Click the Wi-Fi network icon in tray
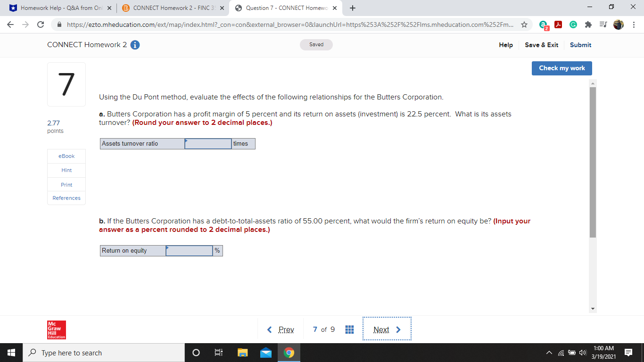 561,353
